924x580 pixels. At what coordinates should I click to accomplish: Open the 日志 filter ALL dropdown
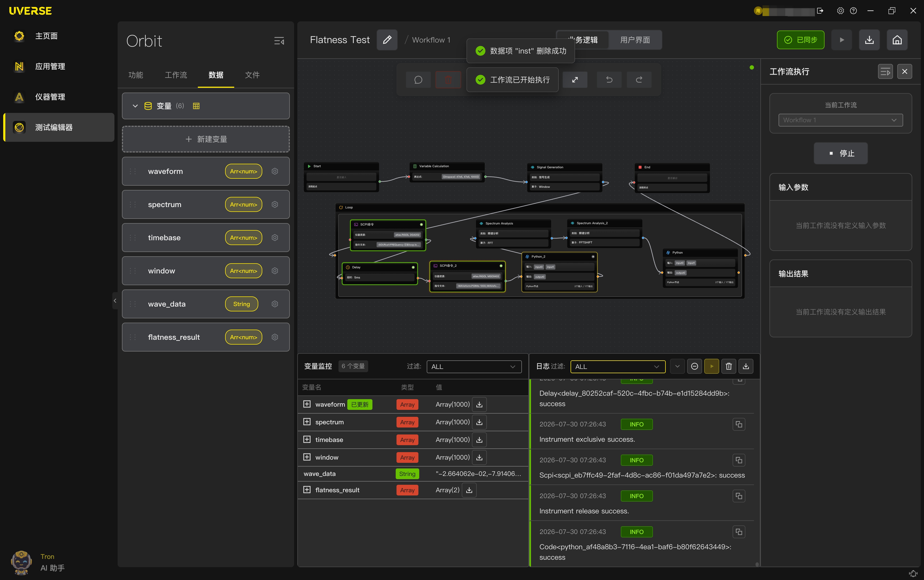point(618,367)
